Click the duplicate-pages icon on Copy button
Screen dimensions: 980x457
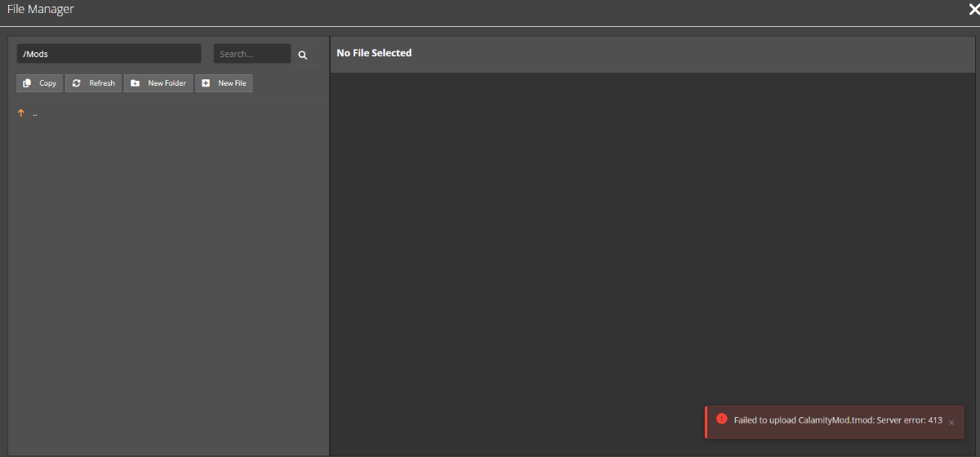point(27,83)
